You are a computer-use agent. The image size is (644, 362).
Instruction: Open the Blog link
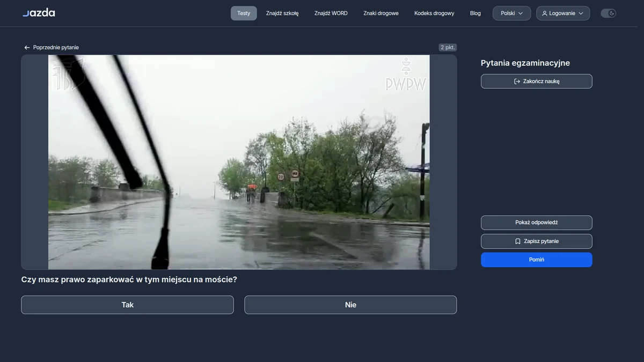coord(475,13)
